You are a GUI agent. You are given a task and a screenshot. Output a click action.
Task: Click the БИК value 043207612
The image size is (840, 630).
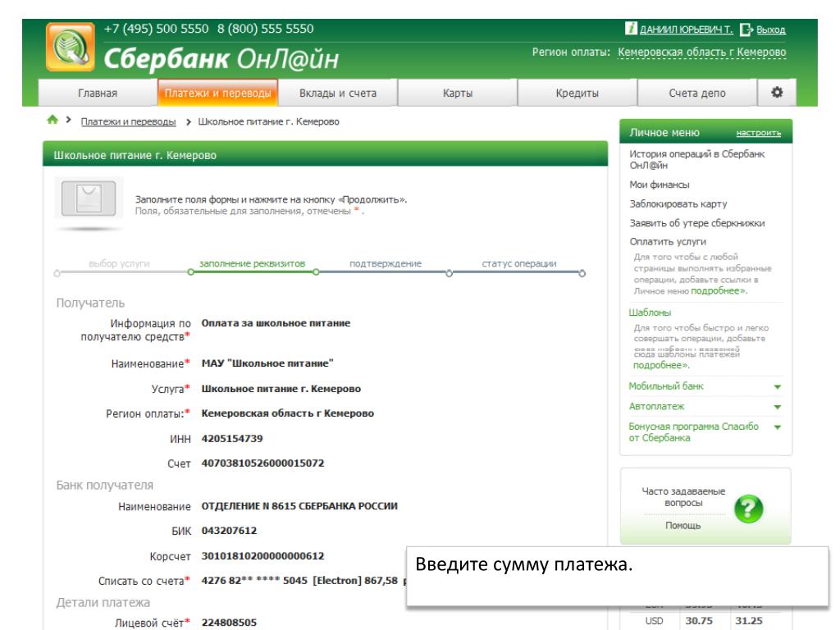click(x=229, y=531)
